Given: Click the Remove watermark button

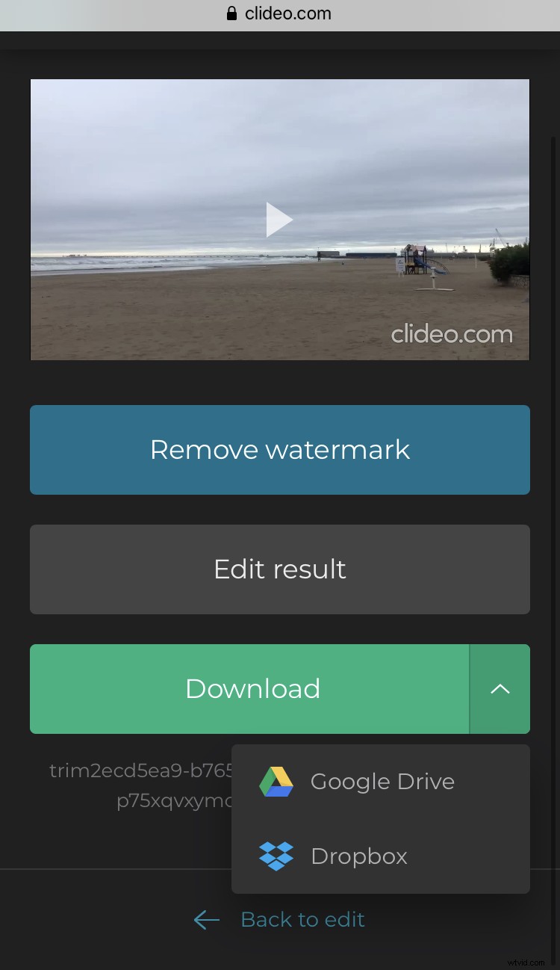Looking at the screenshot, I should point(280,449).
